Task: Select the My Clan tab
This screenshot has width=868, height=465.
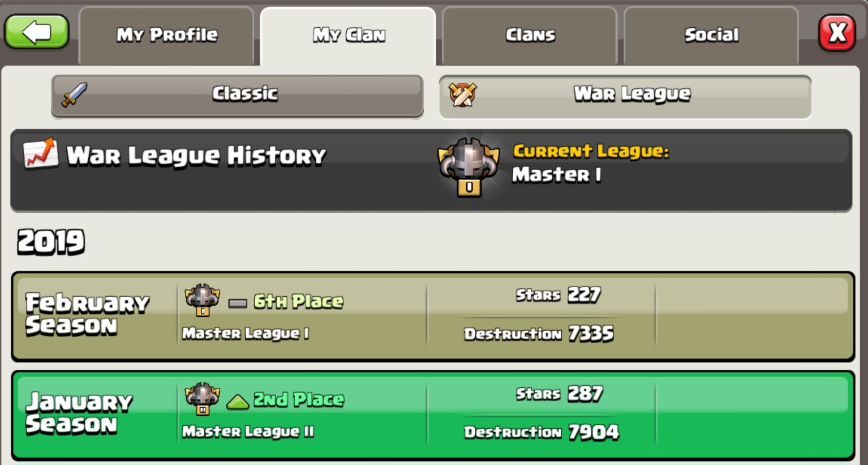Action: 348,35
